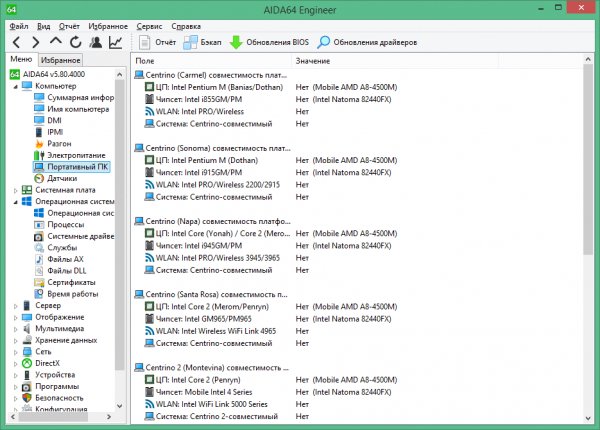
Task: Refresh the page with the circular arrow
Action: [76, 42]
